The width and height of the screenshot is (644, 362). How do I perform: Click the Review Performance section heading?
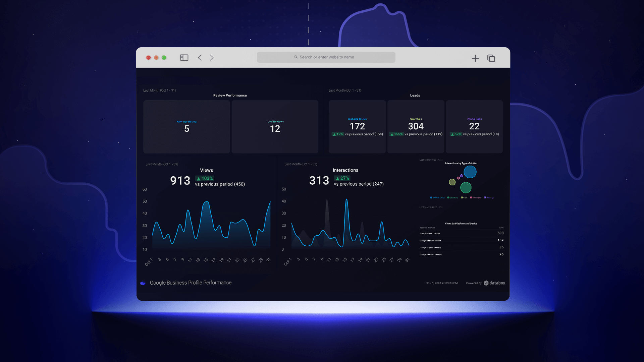[x=230, y=96]
